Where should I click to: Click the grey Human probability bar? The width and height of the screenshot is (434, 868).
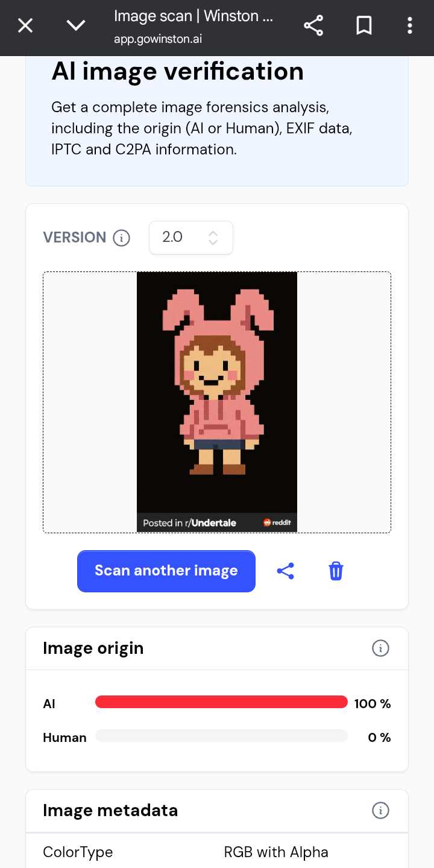click(x=221, y=735)
